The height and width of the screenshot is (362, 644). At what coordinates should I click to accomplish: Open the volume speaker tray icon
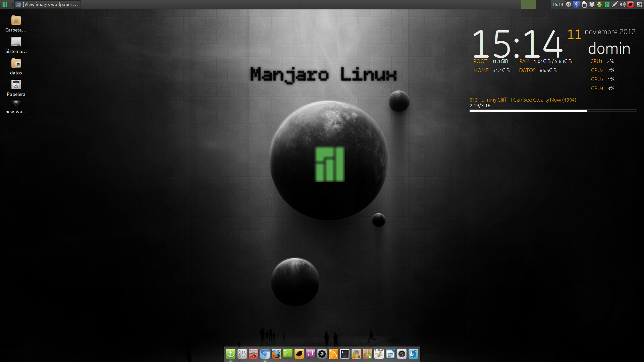(x=623, y=4)
